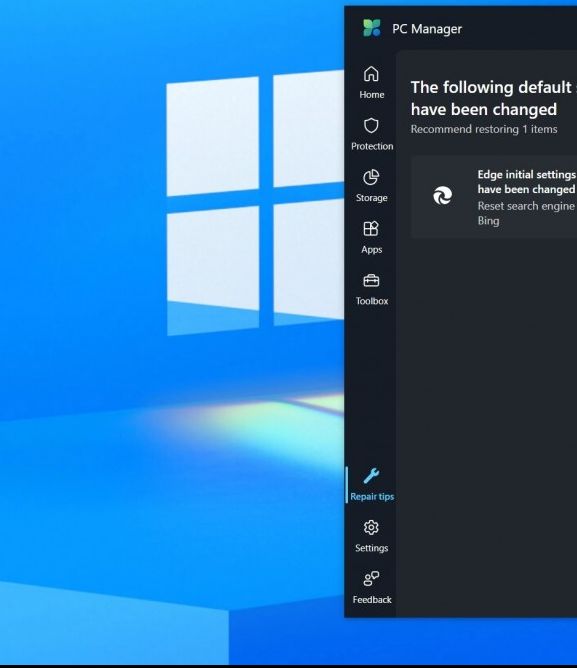Click the 'The following default' heading
This screenshot has height=668, width=577.
493,98
